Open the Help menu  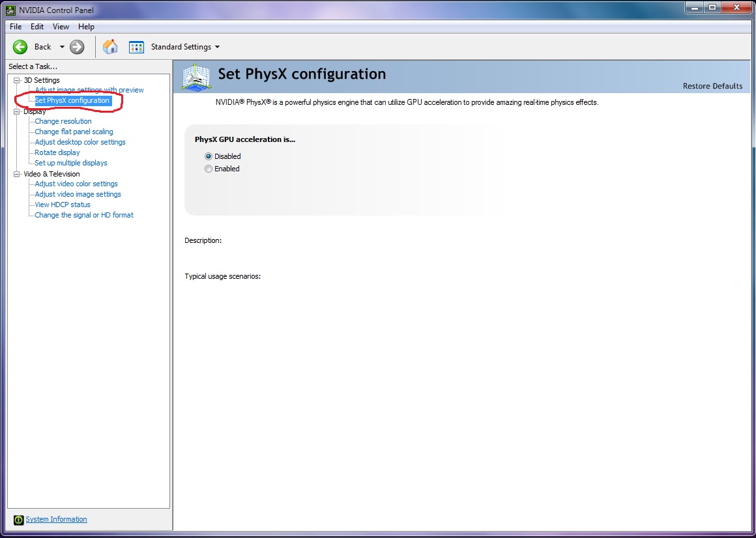[x=86, y=27]
